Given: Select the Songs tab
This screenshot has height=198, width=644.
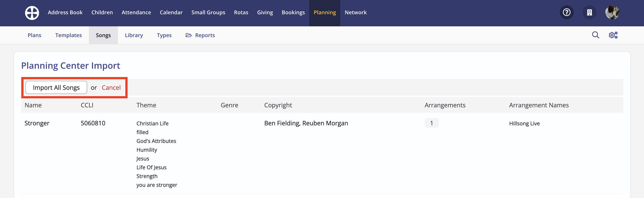Looking at the screenshot, I should pyautogui.click(x=103, y=35).
